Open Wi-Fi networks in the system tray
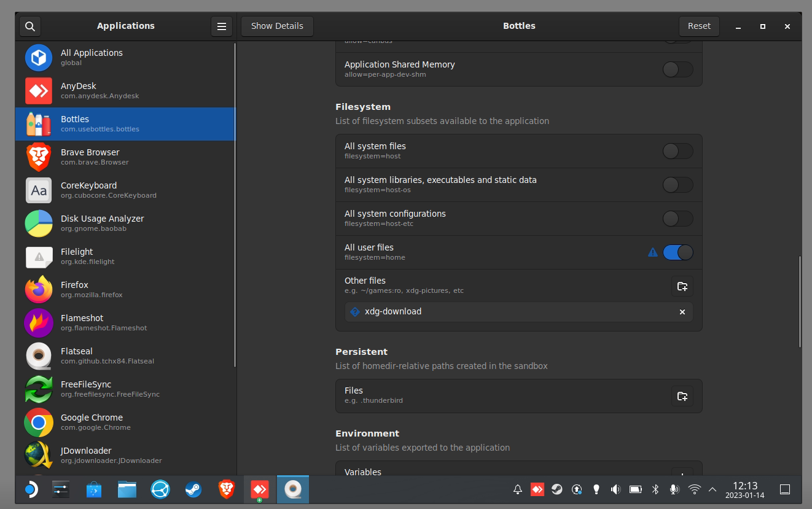The width and height of the screenshot is (812, 509). pos(695,489)
